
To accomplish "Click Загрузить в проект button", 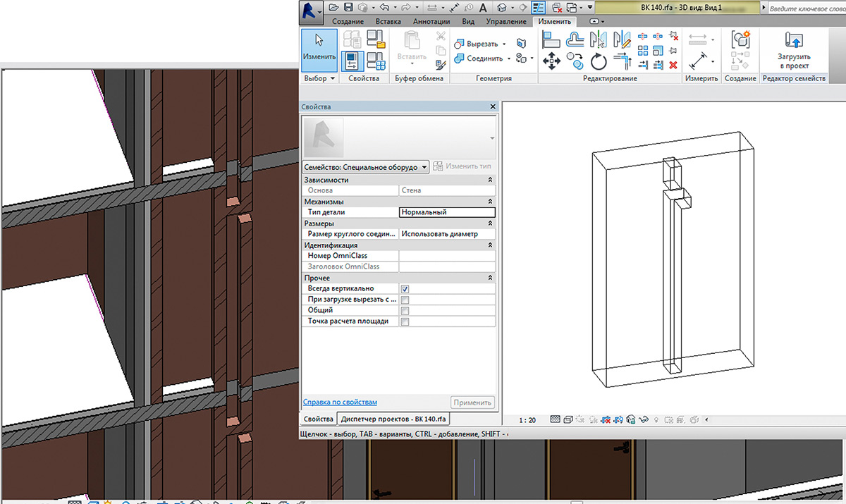I will coord(794,51).
